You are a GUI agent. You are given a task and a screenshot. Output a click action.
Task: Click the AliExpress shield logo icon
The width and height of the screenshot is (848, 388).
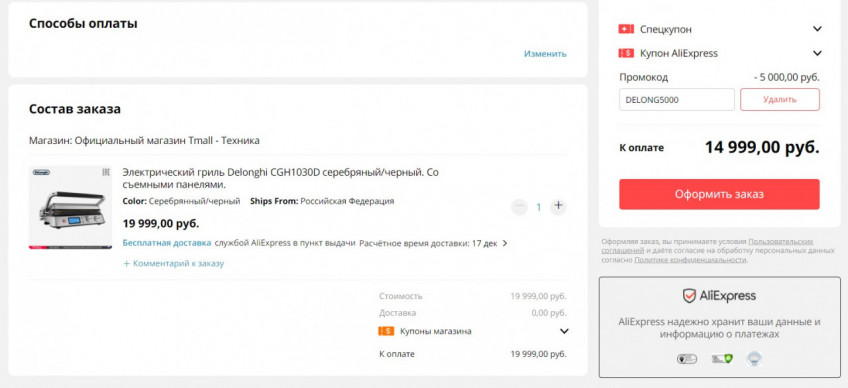(x=688, y=295)
